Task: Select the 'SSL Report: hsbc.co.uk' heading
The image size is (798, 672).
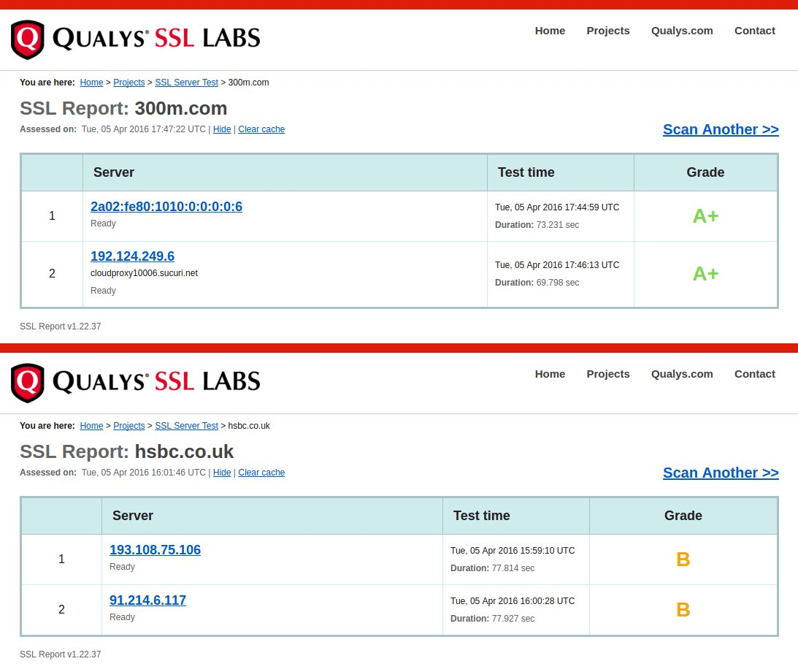Action: (x=127, y=451)
